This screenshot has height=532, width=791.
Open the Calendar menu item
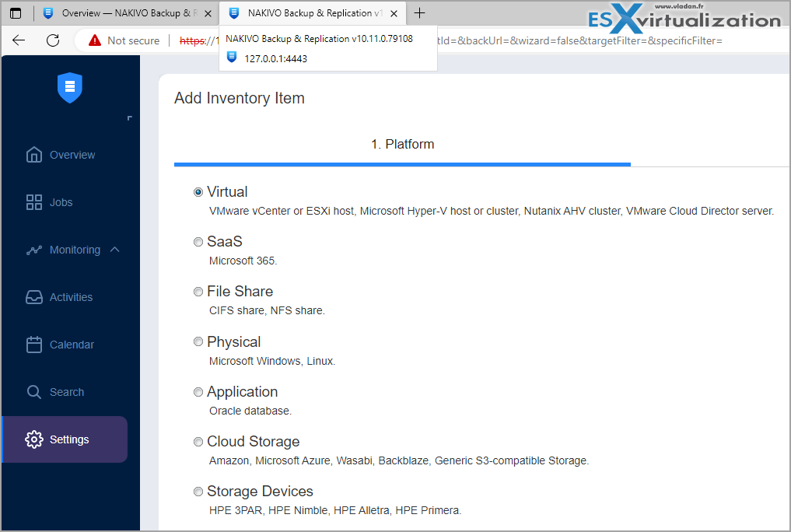(64, 345)
